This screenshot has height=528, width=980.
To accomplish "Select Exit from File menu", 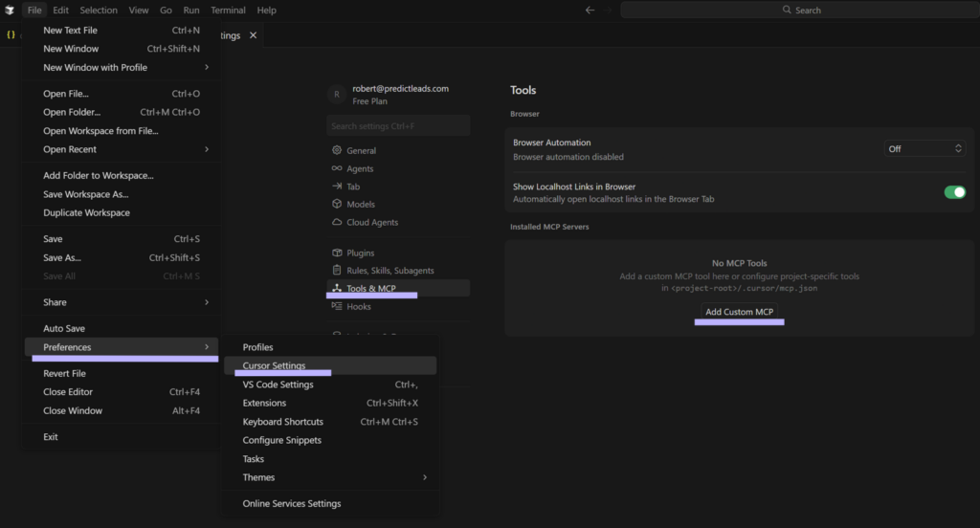I will (x=122, y=437).
